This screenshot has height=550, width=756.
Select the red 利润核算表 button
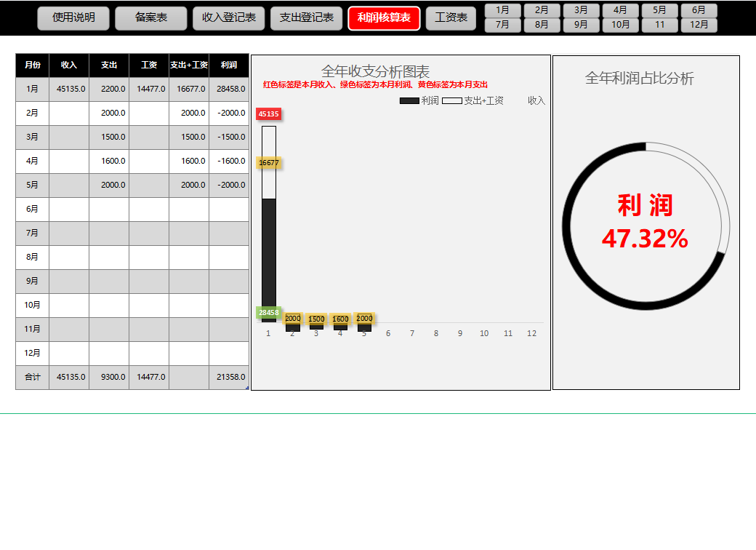click(x=385, y=18)
